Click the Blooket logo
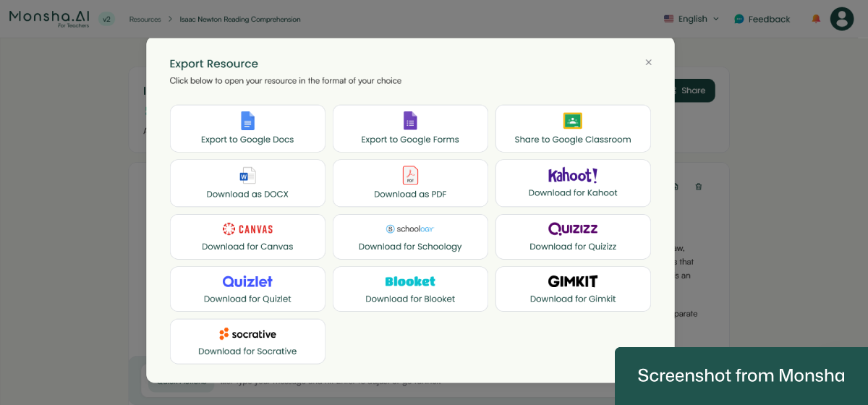 click(x=410, y=281)
